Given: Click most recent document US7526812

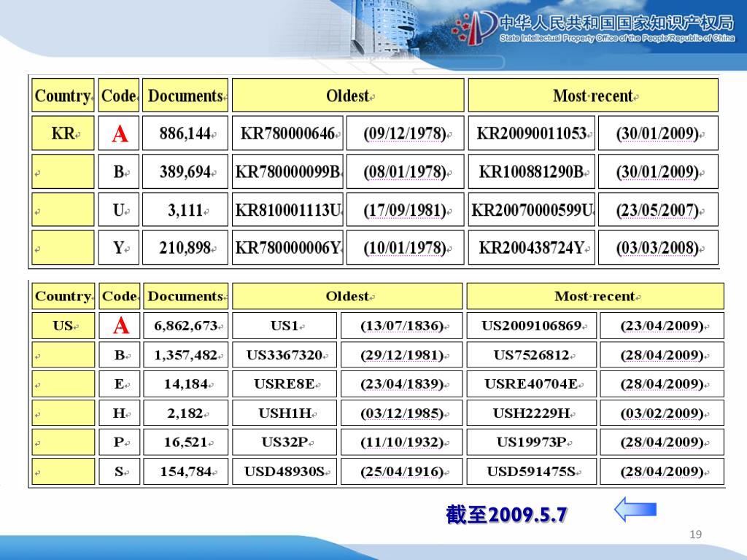Looking at the screenshot, I should (531, 355).
